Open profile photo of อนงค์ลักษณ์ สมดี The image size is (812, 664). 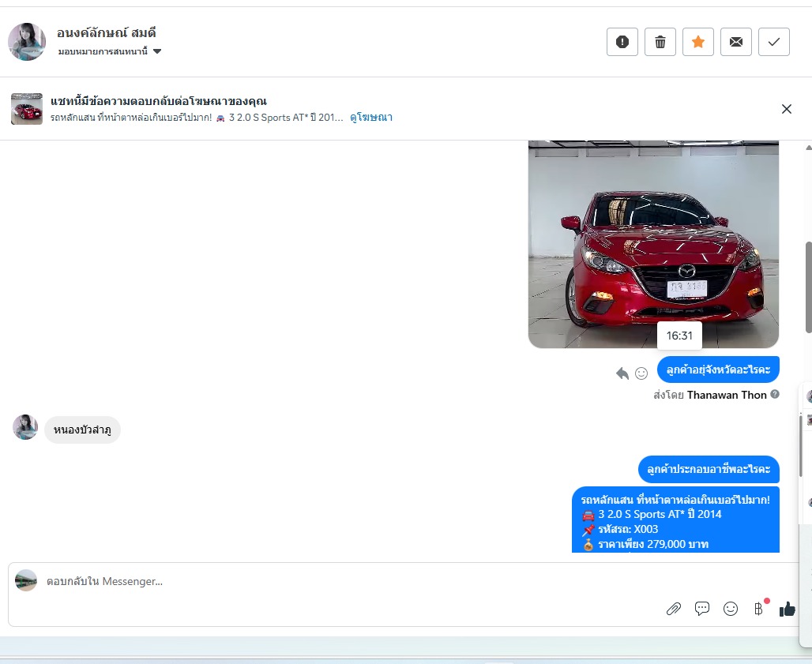pos(27,42)
